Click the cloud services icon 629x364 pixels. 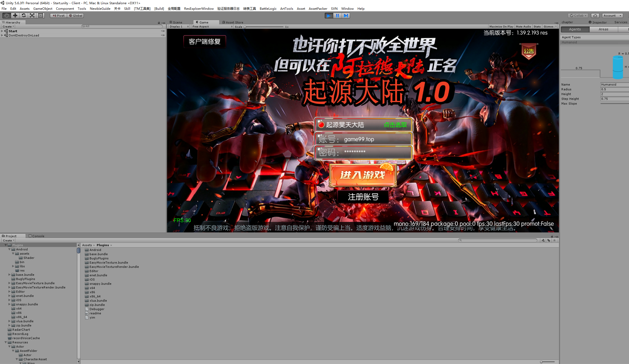[595, 16]
